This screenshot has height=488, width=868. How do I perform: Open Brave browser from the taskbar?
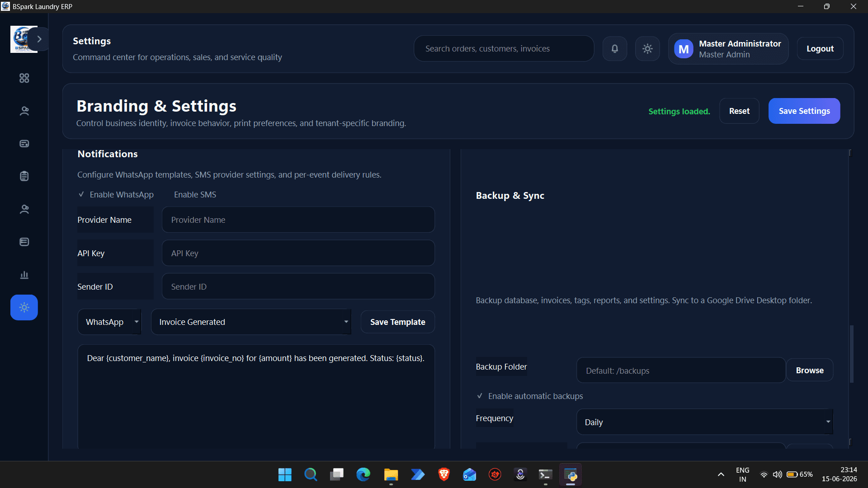pyautogui.click(x=444, y=475)
